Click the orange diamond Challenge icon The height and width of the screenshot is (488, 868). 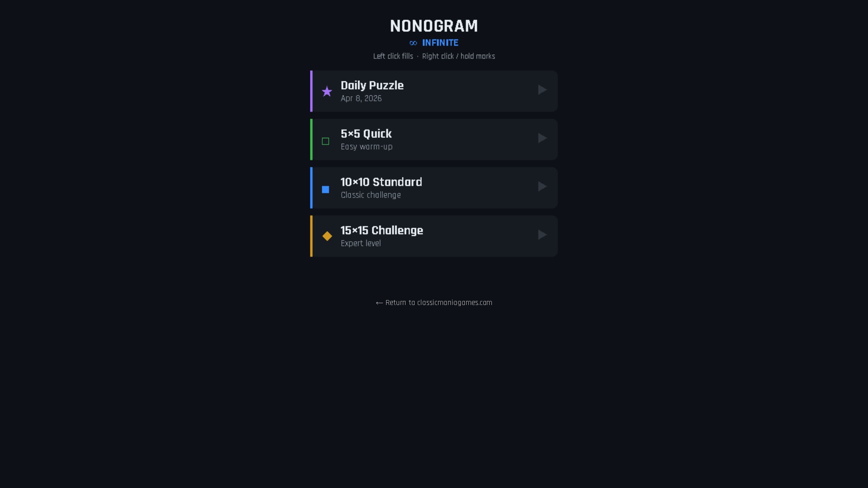327,236
